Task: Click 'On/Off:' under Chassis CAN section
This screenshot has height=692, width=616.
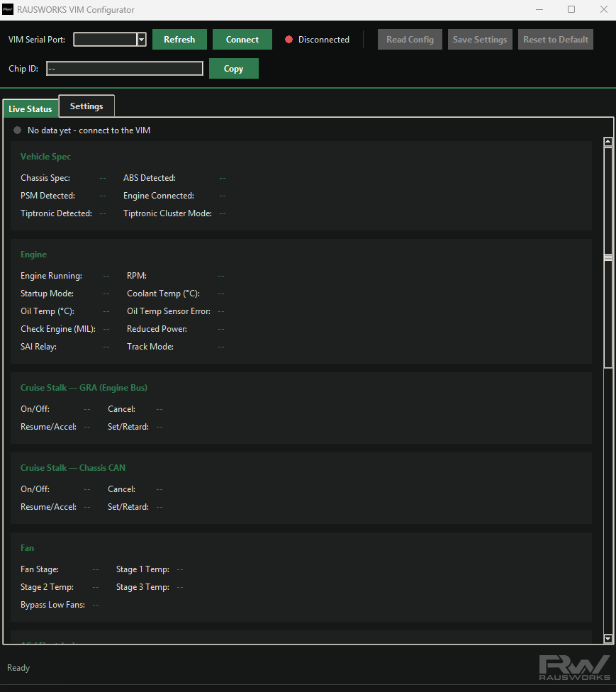Action: pyautogui.click(x=35, y=489)
